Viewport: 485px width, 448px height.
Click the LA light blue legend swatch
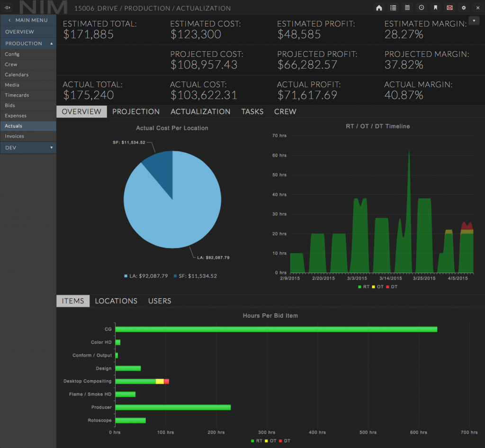point(126,276)
